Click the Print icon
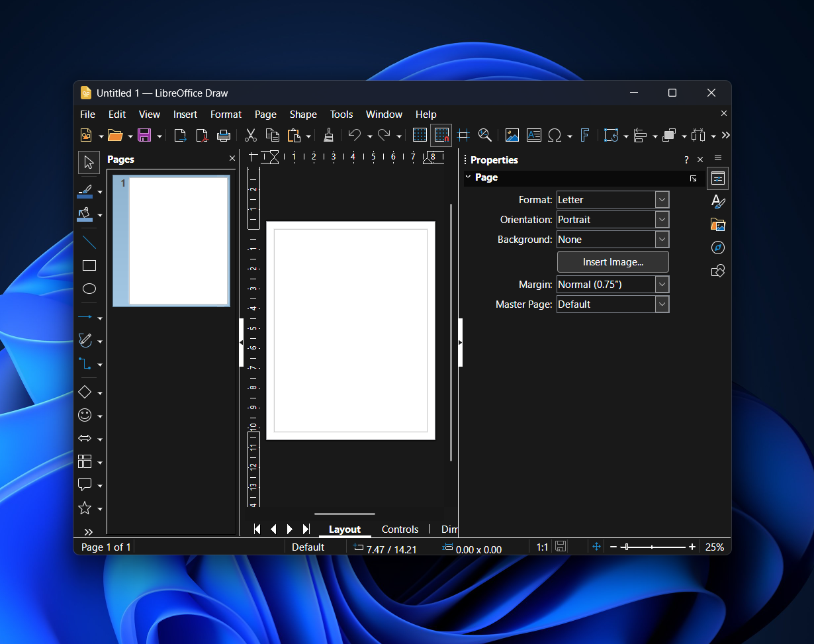Screen dimensions: 814x644 (x=224, y=136)
